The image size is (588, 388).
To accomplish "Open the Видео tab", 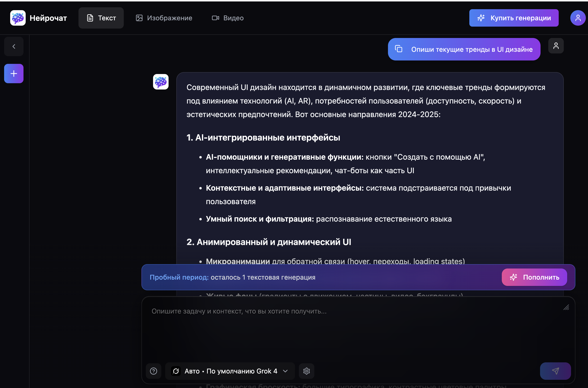I will click(x=228, y=18).
